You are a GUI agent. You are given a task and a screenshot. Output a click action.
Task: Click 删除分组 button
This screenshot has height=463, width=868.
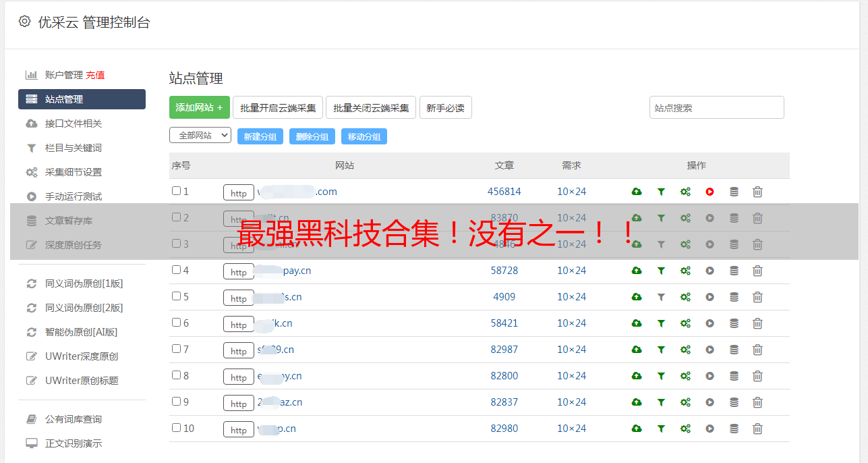(x=312, y=136)
